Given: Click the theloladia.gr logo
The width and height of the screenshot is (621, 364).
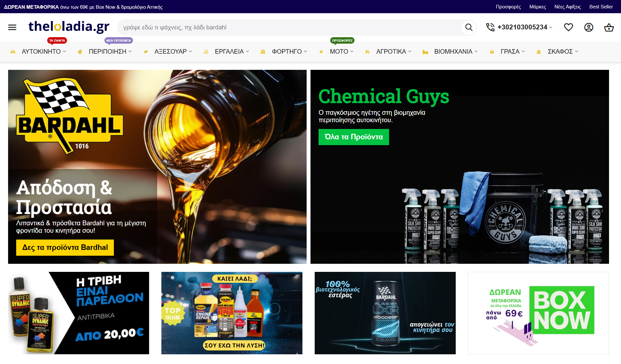Looking at the screenshot, I should [x=69, y=27].
